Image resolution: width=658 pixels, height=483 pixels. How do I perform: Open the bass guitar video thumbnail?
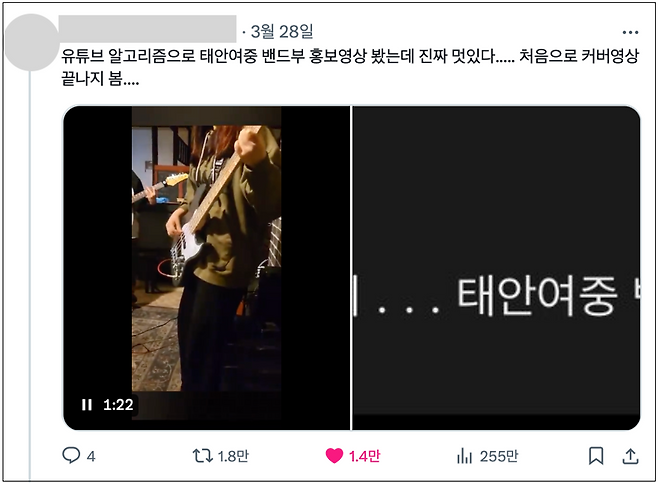click(x=206, y=268)
